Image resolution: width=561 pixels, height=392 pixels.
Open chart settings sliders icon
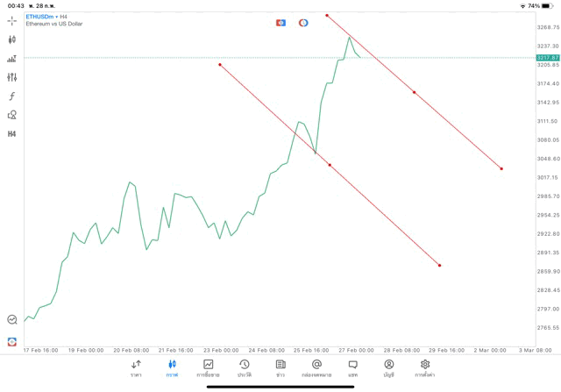12,77
